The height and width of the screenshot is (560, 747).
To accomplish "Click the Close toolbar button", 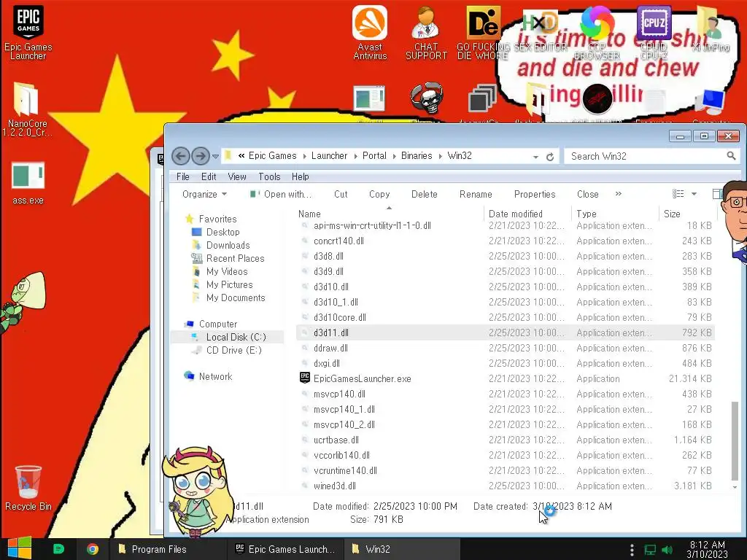I will click(587, 194).
